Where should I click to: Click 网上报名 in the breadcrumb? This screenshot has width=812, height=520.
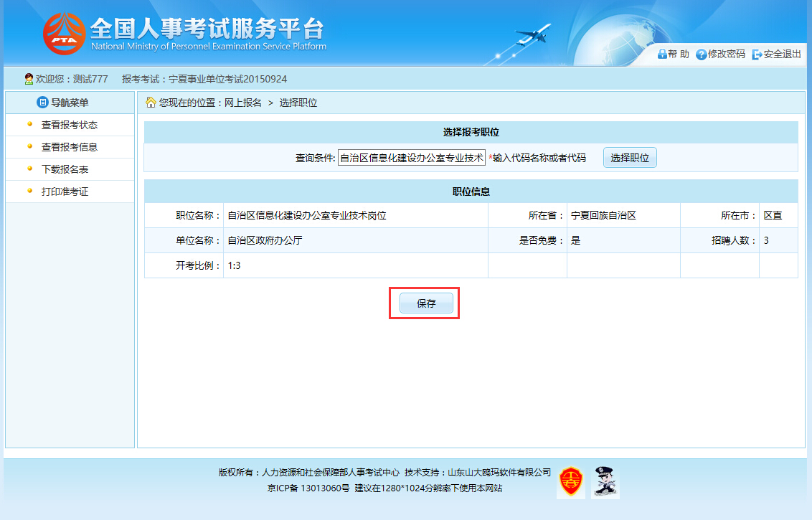(243, 103)
